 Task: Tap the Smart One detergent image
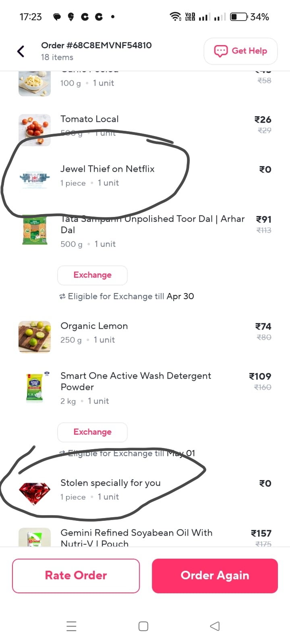tap(35, 387)
